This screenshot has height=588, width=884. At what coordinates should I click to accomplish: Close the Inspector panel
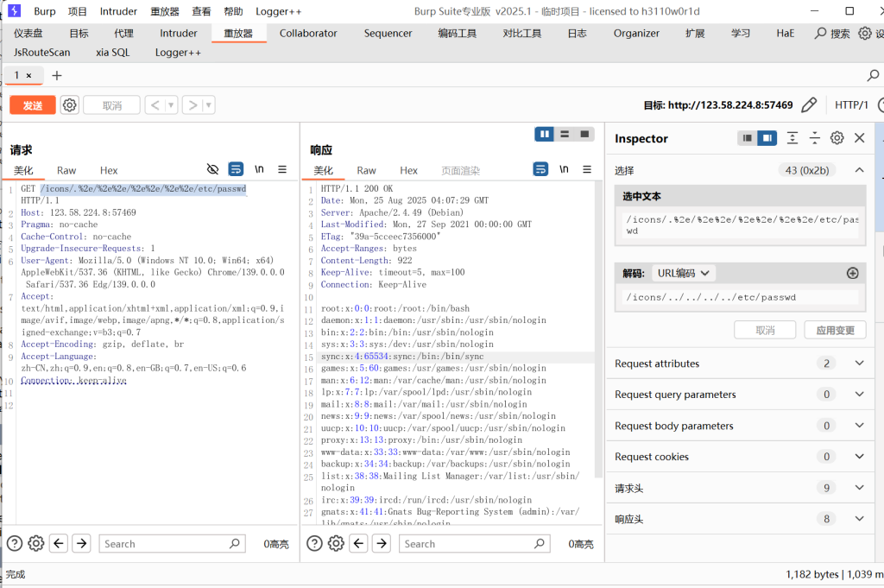tap(859, 138)
